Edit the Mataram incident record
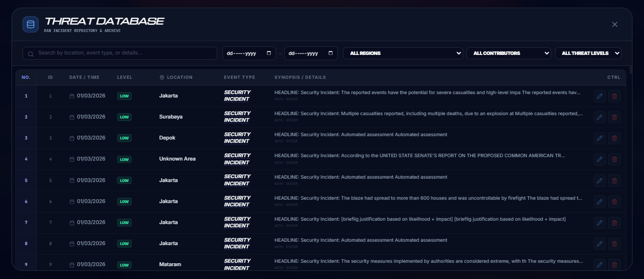This screenshot has width=644, height=279. 600,265
